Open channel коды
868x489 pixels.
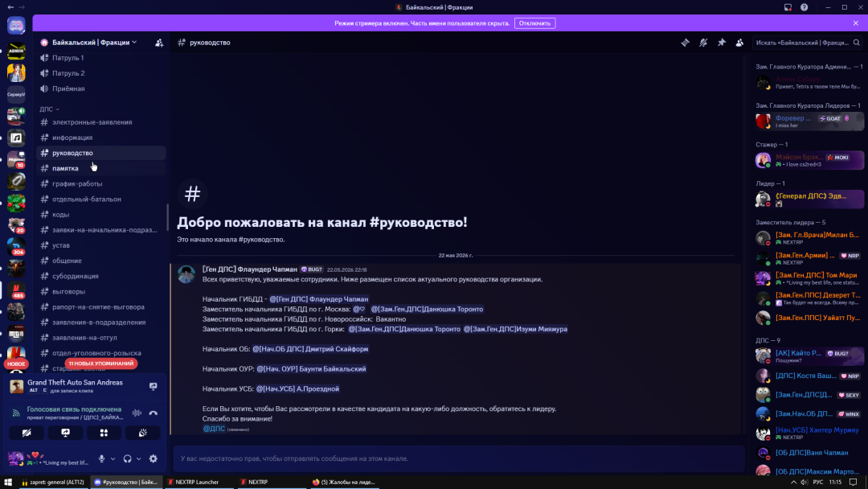101,214
